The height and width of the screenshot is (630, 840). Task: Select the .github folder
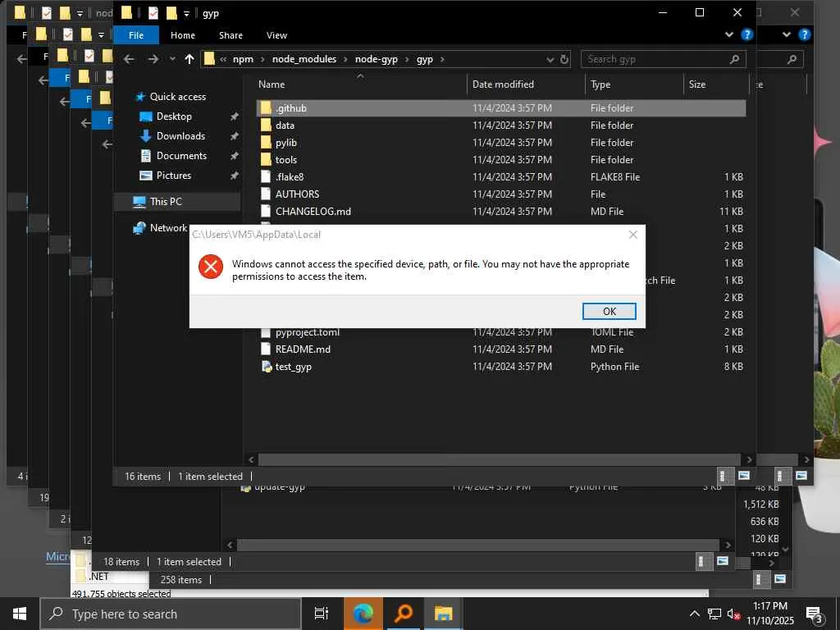tap(501, 108)
